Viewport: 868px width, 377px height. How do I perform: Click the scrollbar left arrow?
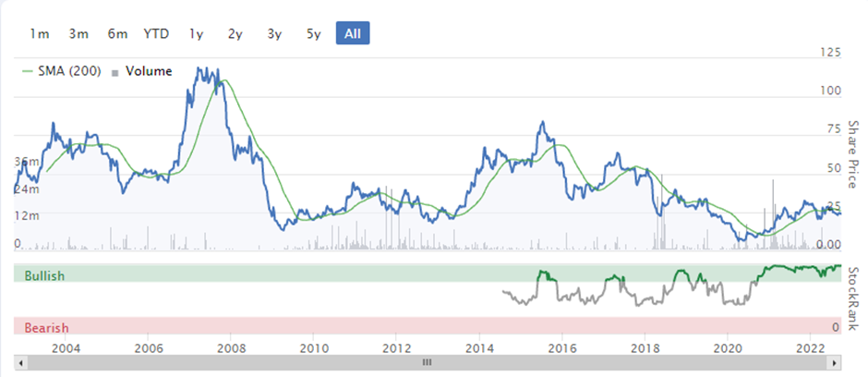(x=20, y=362)
